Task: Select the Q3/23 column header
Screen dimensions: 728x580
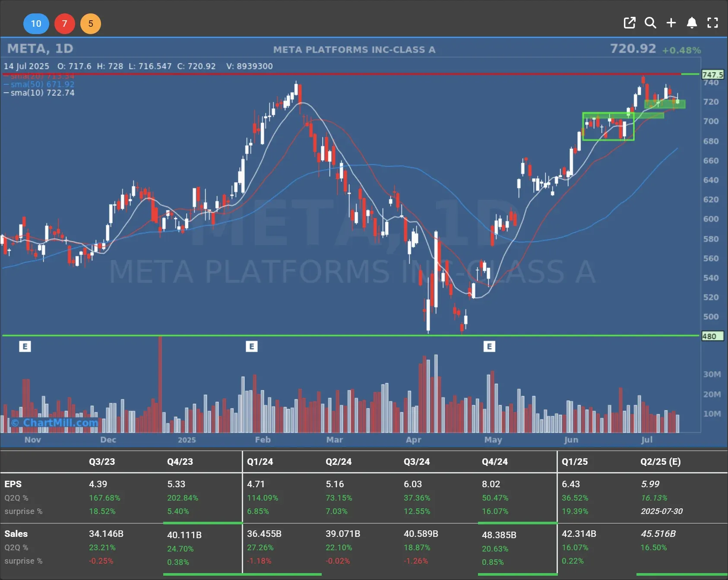Action: click(x=102, y=461)
